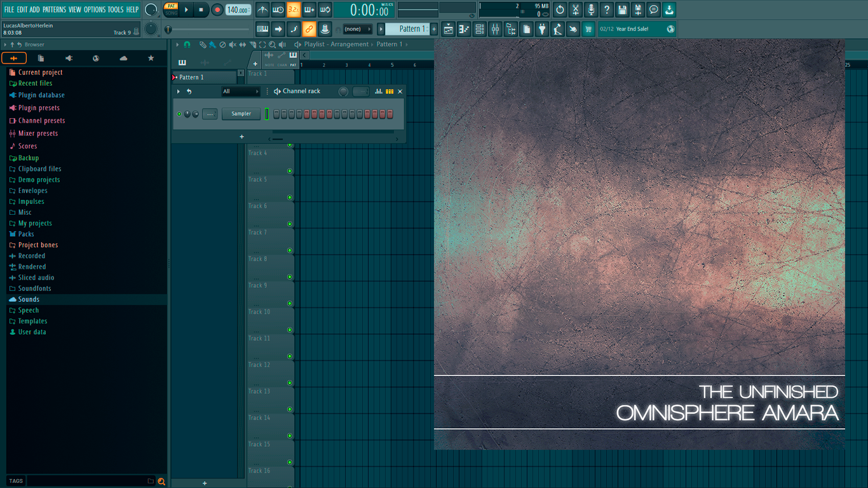The width and height of the screenshot is (868, 488).
Task: Click the shopping cart icon
Action: (588, 29)
